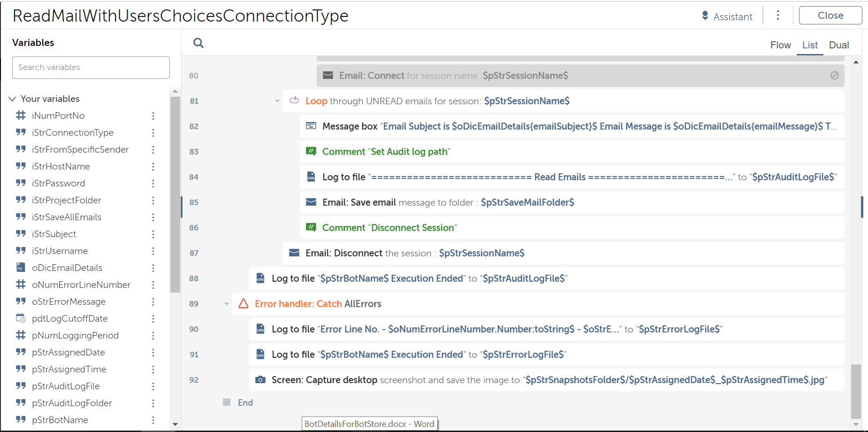Image resolution: width=868 pixels, height=432 pixels.
Task: Click the Close button
Action: 830,15
